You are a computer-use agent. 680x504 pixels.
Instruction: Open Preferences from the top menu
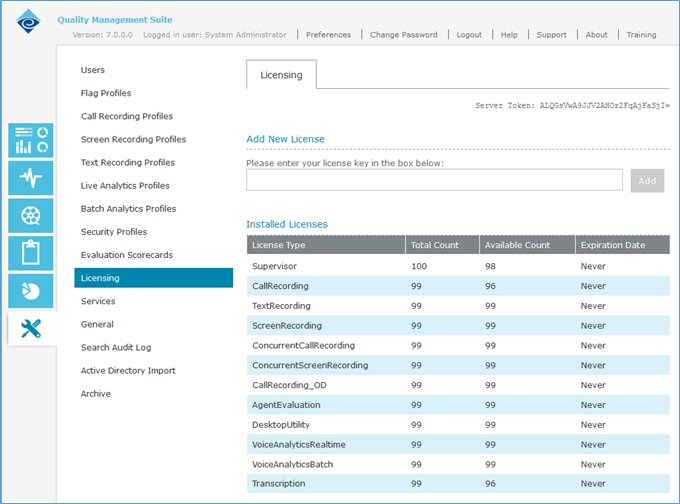[x=328, y=35]
